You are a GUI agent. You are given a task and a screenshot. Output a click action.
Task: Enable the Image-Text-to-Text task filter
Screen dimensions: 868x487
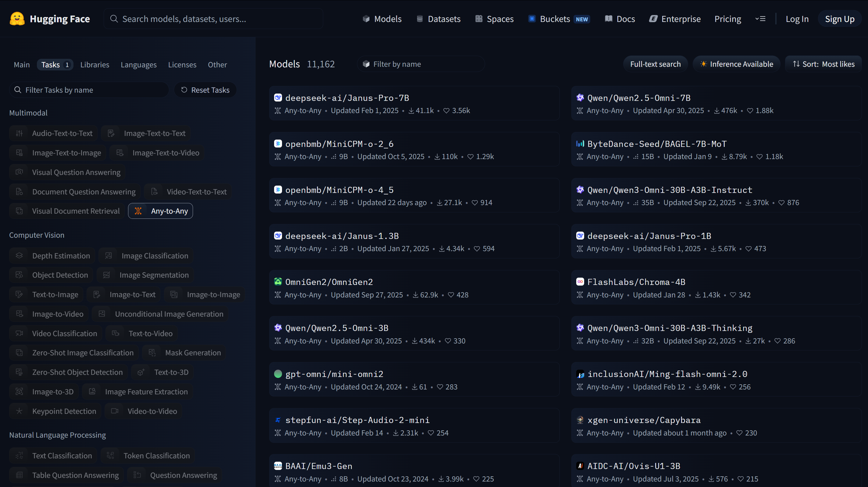click(x=146, y=133)
